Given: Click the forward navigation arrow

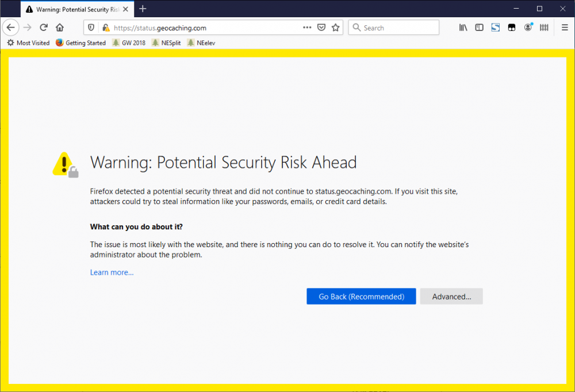Looking at the screenshot, I should (x=28, y=28).
